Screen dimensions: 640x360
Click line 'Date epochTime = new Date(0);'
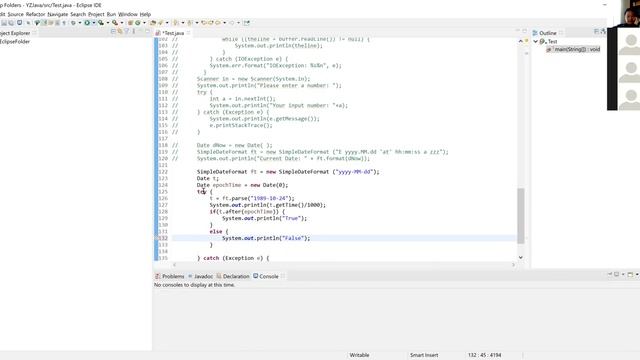click(242, 185)
